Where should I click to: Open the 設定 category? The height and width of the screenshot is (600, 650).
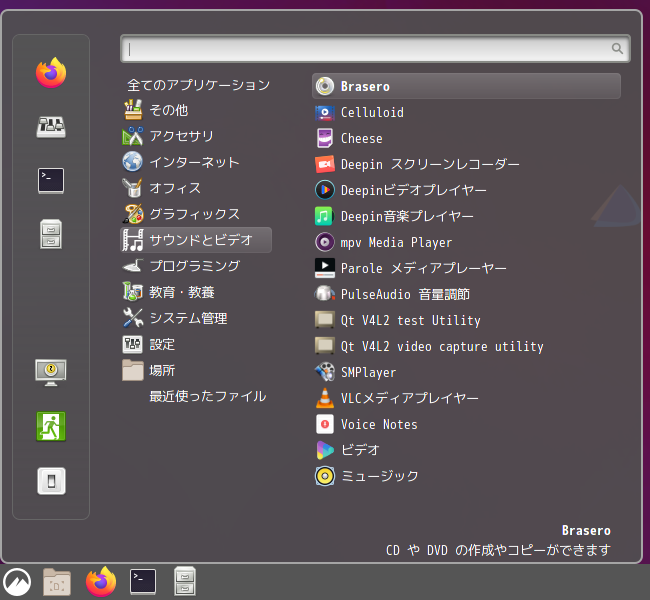[x=196, y=344]
